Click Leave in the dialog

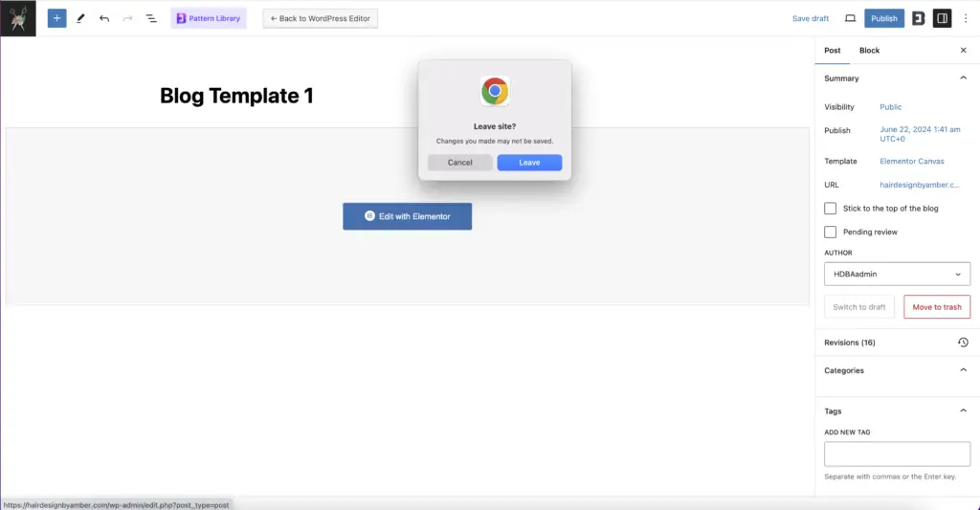click(529, 163)
